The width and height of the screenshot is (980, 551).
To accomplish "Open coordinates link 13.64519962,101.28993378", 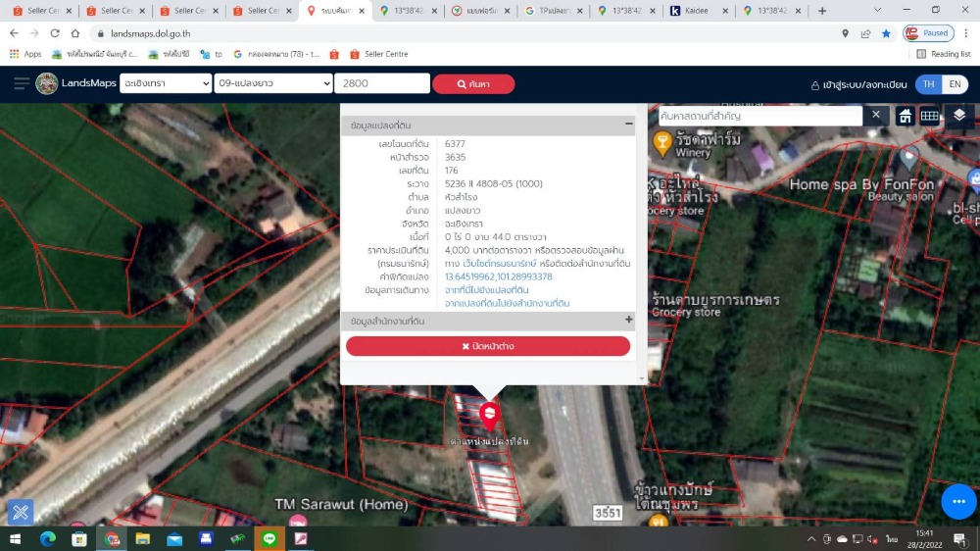I will (498, 276).
